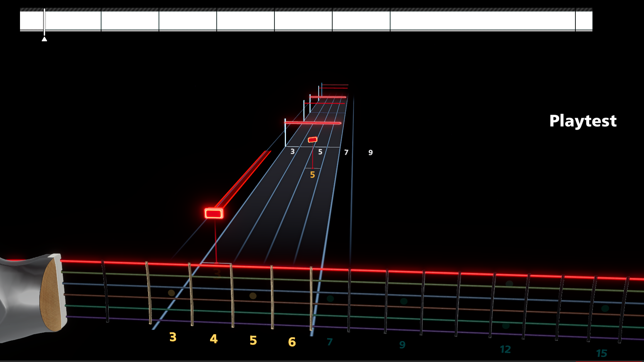Click the playhead triangle marker on the timeline
The height and width of the screenshot is (362, 644).
coord(44,38)
